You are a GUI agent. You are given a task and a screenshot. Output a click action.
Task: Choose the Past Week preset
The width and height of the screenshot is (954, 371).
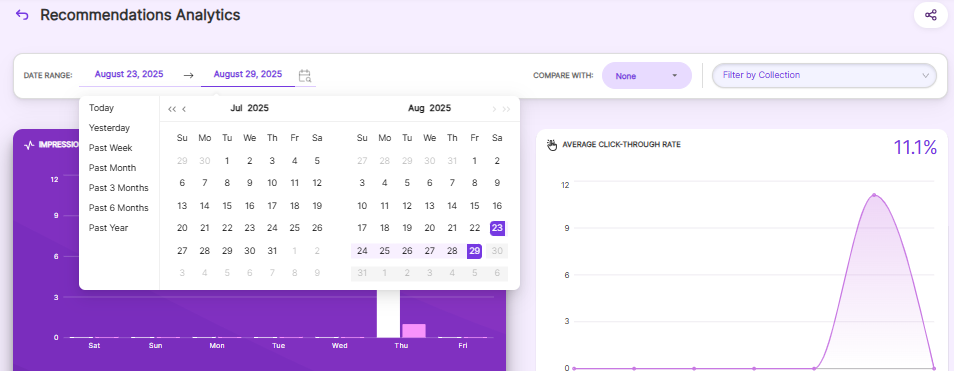(110, 148)
